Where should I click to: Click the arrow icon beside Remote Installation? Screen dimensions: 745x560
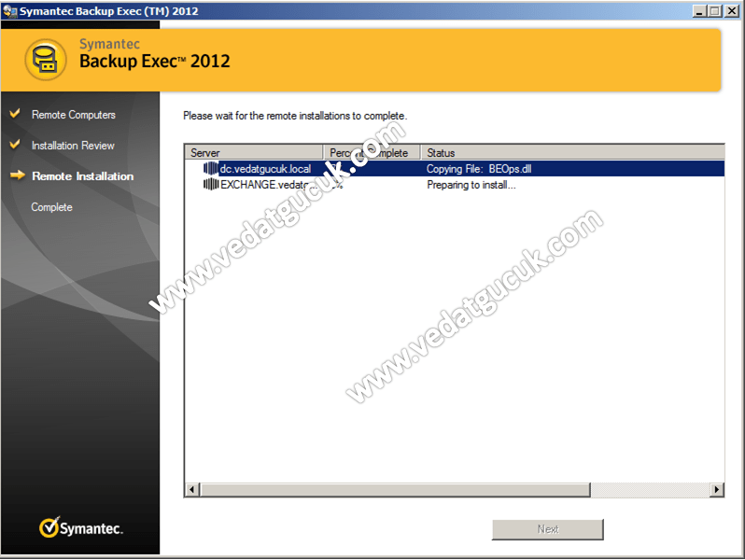coord(18,175)
